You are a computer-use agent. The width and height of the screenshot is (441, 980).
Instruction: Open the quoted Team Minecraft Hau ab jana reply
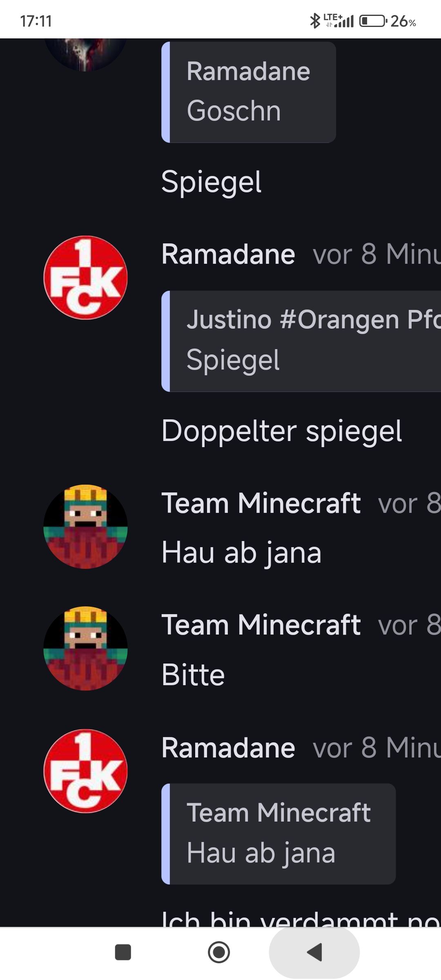[278, 833]
